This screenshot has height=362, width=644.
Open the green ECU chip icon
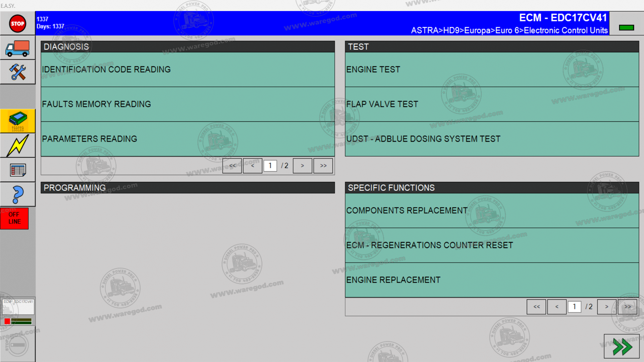(17, 121)
